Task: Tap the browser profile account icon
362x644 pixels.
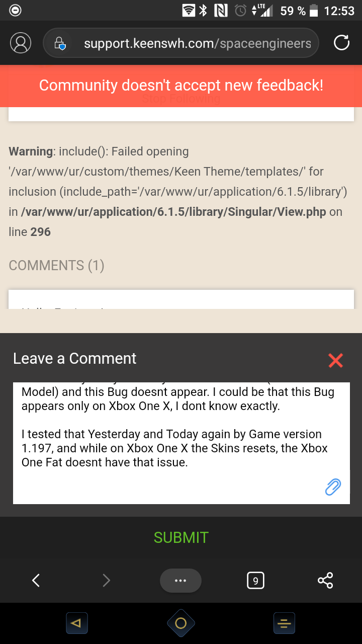Action: 21,43
